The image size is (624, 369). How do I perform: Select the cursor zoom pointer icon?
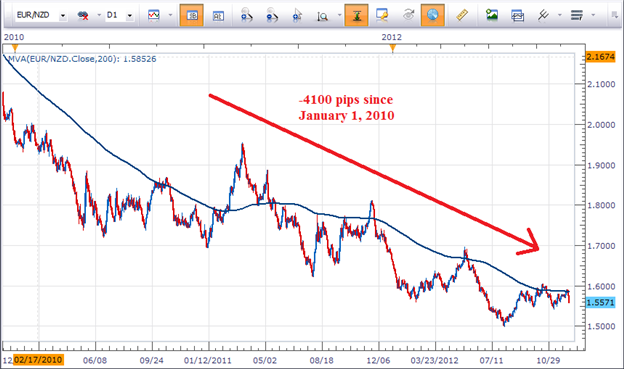pyautogui.click(x=297, y=16)
